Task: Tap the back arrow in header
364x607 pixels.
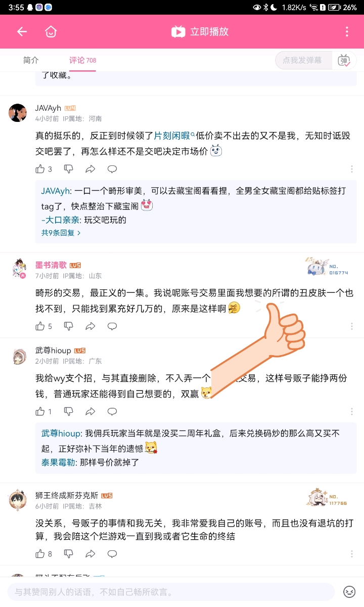Action: (x=22, y=31)
